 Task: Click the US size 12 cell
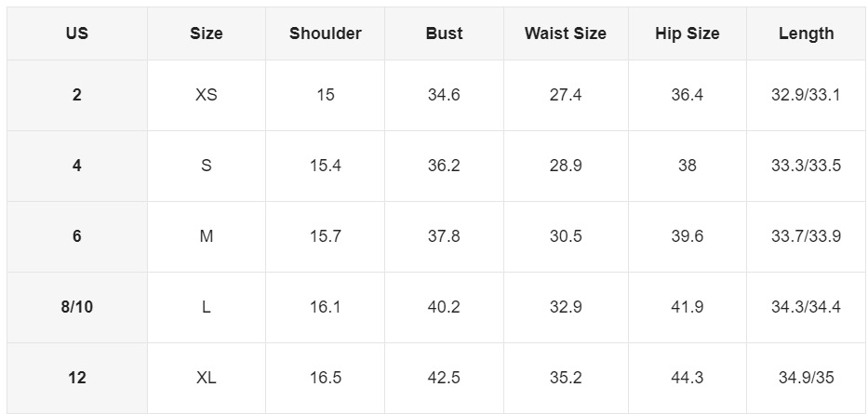77,378
